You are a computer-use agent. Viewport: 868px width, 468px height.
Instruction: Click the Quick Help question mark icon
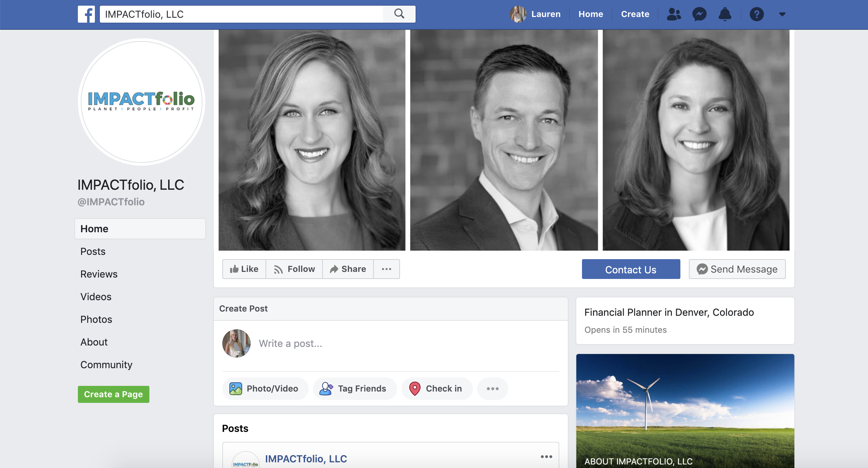[756, 14]
